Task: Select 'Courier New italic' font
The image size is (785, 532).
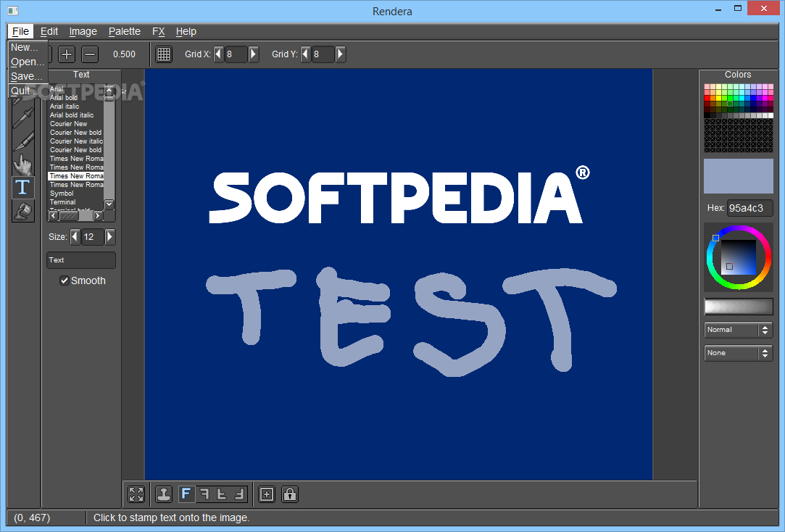Action: [75, 141]
